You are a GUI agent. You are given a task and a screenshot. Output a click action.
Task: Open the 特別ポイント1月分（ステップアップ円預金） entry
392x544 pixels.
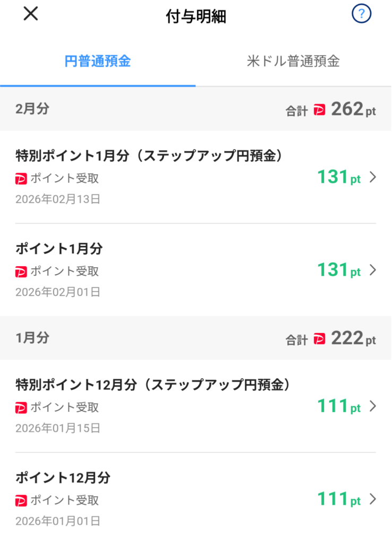coord(149,156)
